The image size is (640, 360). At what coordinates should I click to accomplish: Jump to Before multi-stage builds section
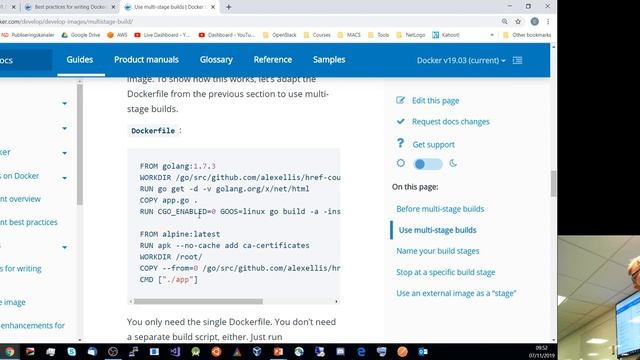click(440, 209)
